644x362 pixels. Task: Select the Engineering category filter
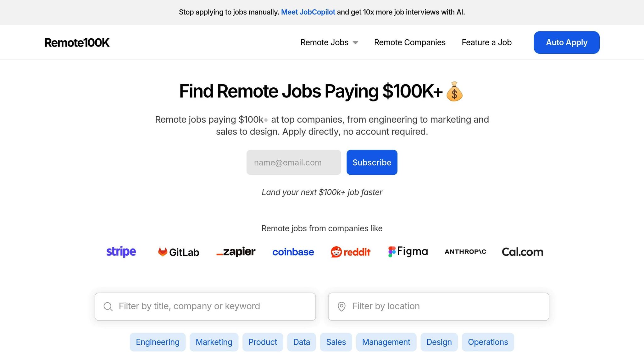pyautogui.click(x=158, y=342)
